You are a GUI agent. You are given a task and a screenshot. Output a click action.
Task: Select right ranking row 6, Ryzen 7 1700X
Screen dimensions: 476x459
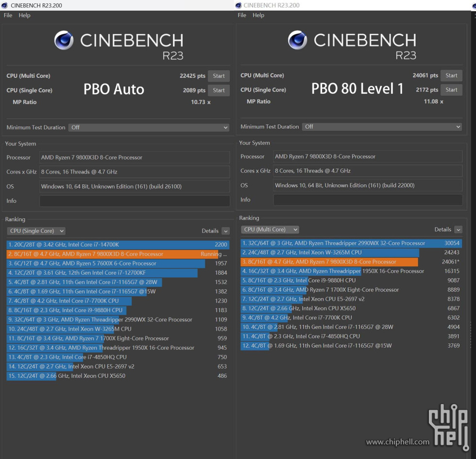click(351, 290)
